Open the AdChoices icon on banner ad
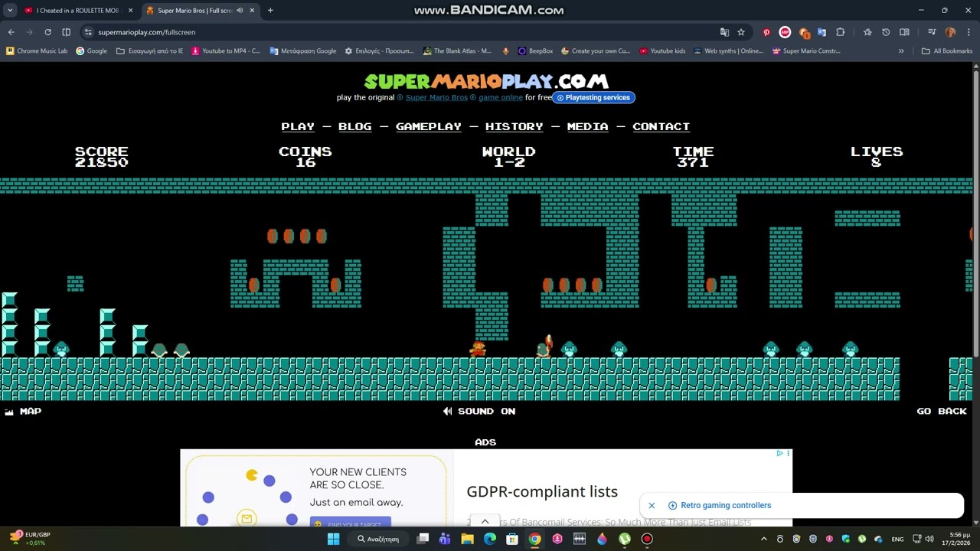 (x=779, y=453)
